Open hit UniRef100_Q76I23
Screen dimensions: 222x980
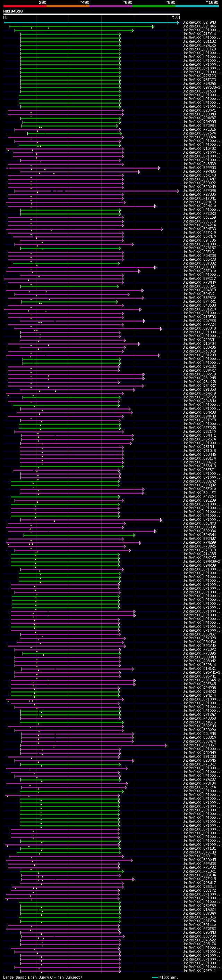(199, 76)
